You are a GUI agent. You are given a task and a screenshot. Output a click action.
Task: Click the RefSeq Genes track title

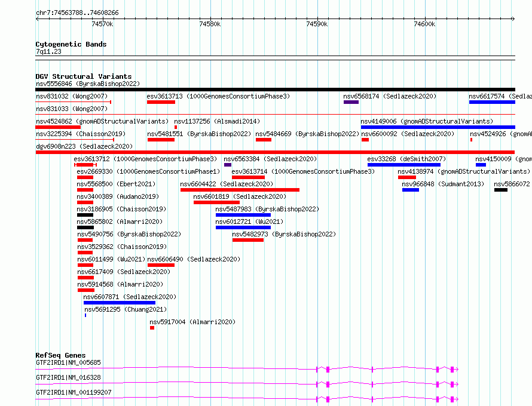60,355
